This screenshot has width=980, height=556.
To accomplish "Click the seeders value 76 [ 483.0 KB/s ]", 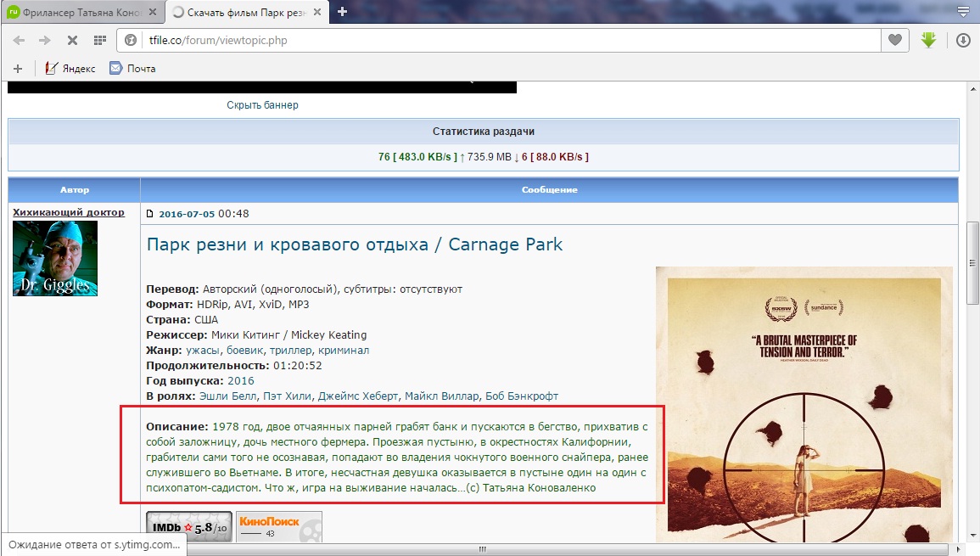I will tap(417, 157).
